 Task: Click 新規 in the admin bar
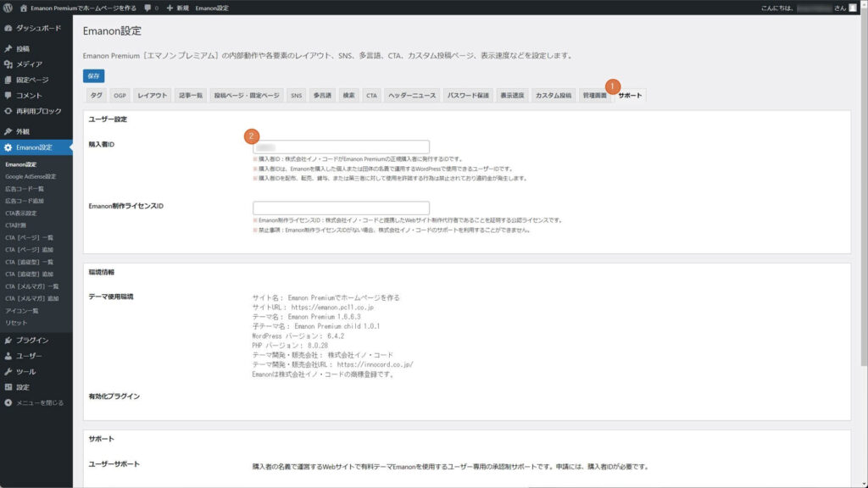(x=177, y=8)
